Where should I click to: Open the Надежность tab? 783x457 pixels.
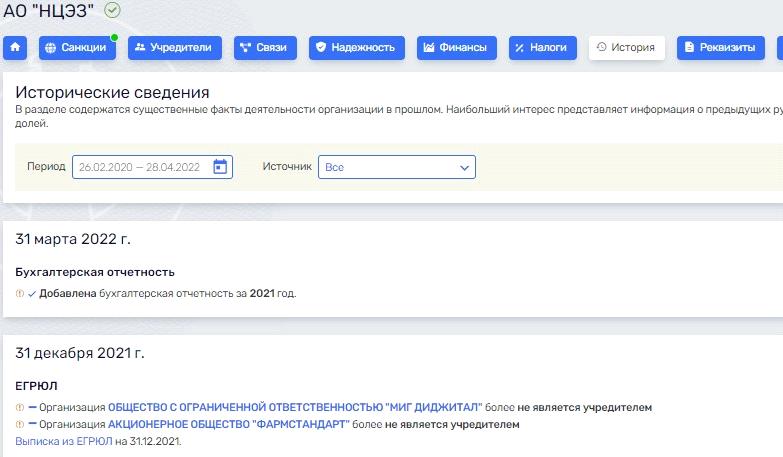click(x=357, y=47)
